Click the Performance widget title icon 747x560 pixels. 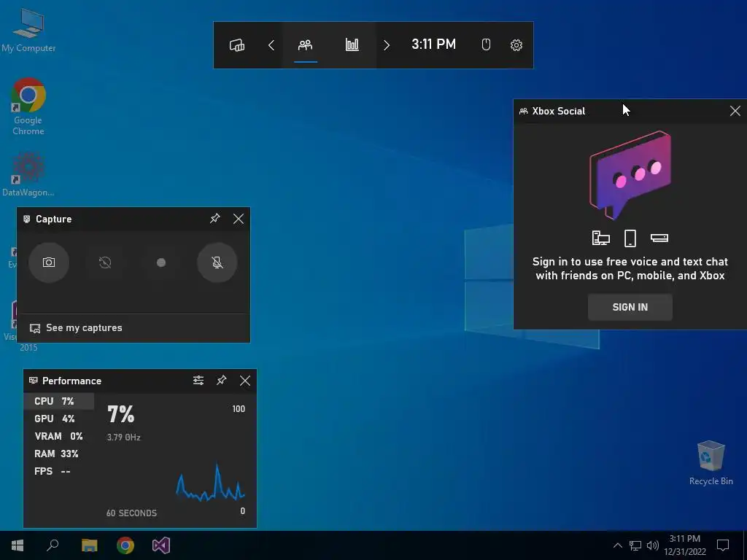34,381
